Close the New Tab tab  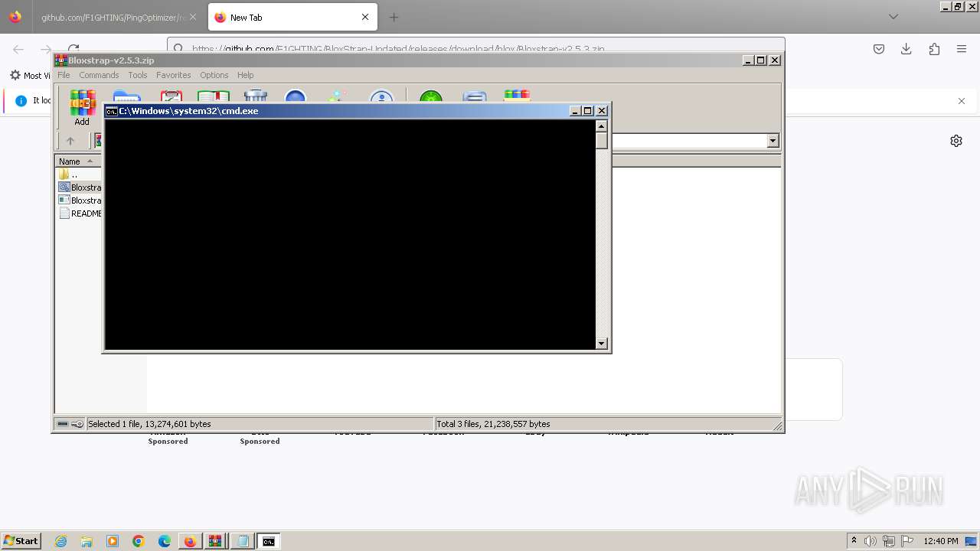[365, 17]
